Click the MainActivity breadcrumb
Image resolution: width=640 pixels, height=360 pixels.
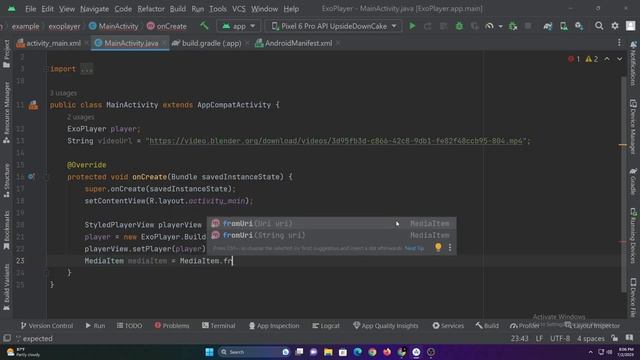tap(113, 26)
